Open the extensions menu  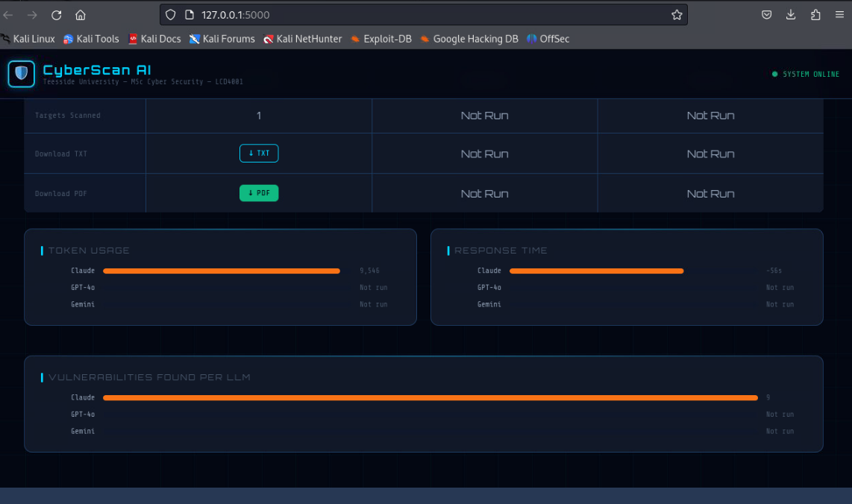pos(815,15)
